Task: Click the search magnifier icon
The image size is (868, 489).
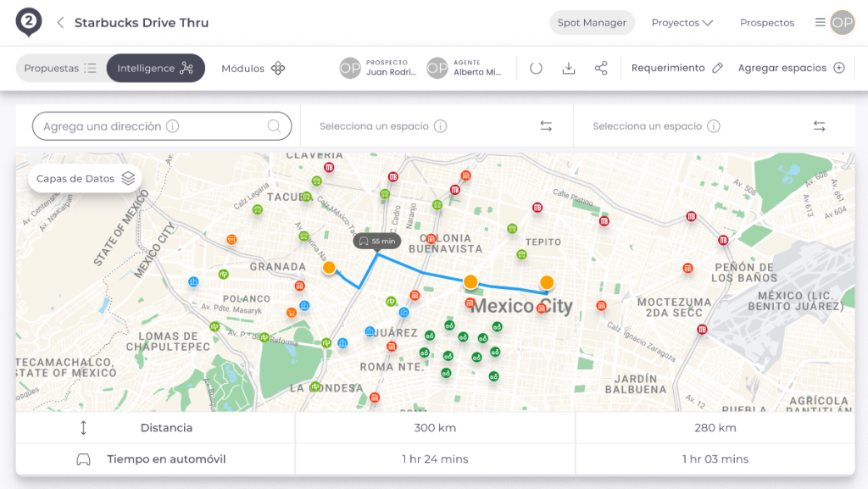Action: (x=274, y=126)
